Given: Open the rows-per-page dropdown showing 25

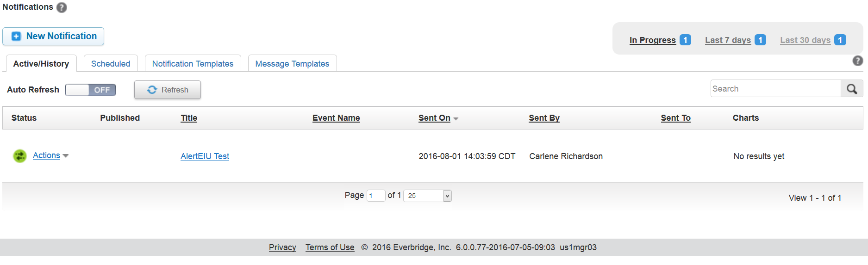Looking at the screenshot, I should (427, 196).
